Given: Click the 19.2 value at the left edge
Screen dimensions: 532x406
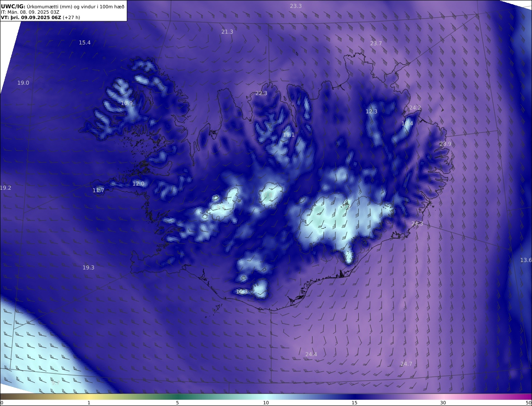Looking at the screenshot, I should [x=5, y=188].
